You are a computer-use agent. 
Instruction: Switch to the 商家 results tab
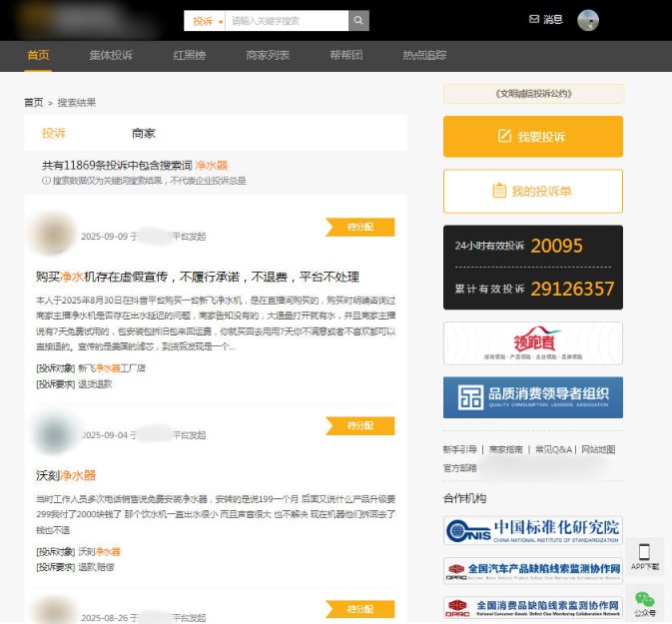point(144,133)
